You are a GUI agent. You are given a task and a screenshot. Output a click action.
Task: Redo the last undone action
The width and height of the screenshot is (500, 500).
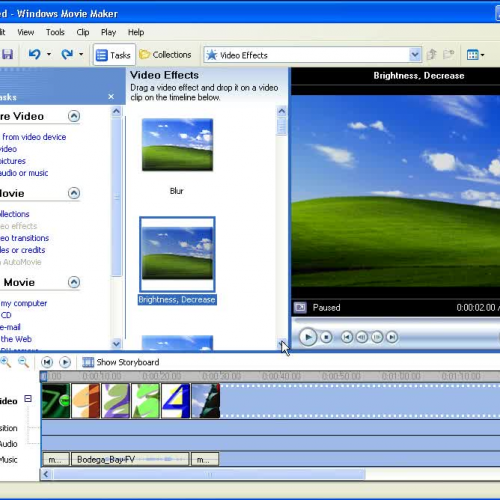pyautogui.click(x=67, y=54)
